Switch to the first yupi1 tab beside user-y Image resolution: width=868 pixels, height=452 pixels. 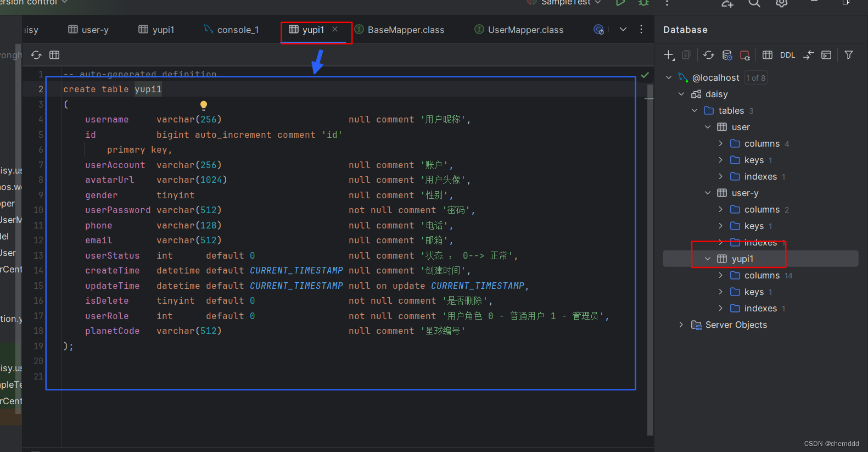tap(156, 30)
